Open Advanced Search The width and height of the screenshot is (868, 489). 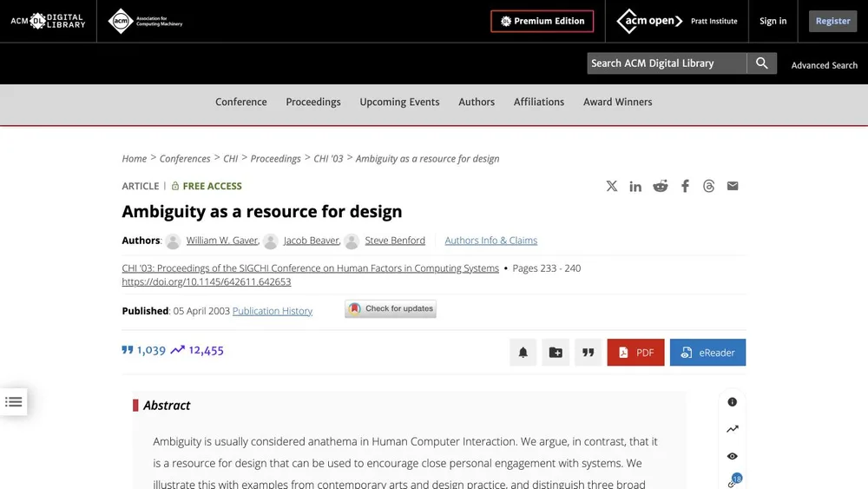[x=825, y=65]
